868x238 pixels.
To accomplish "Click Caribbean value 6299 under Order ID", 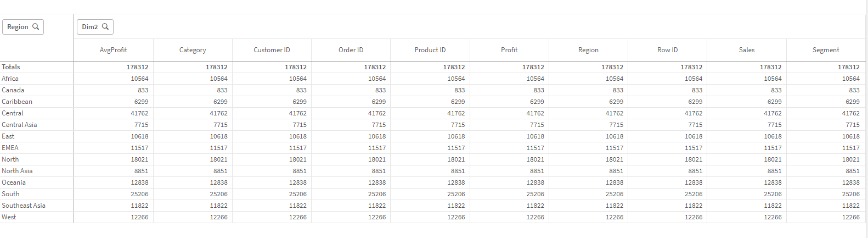I will coord(379,102).
